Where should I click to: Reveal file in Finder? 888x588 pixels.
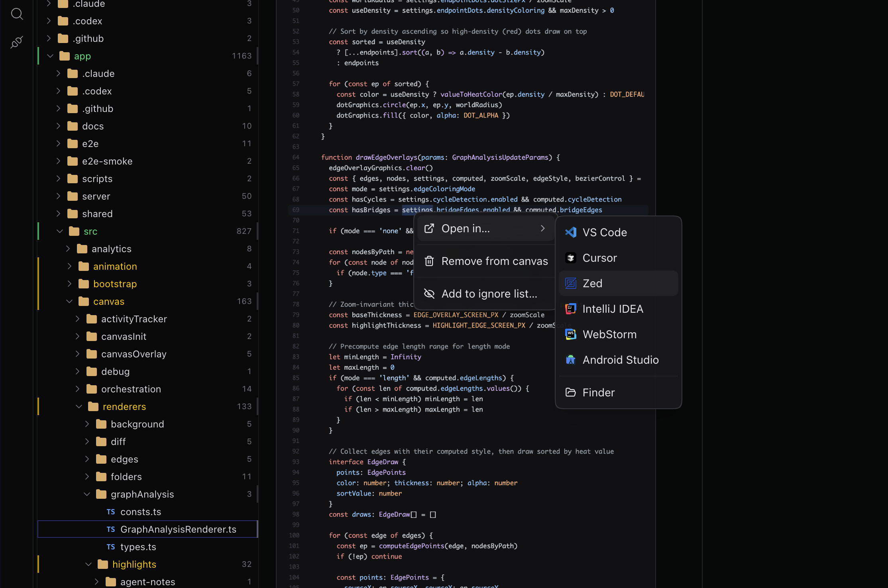[x=618, y=392]
